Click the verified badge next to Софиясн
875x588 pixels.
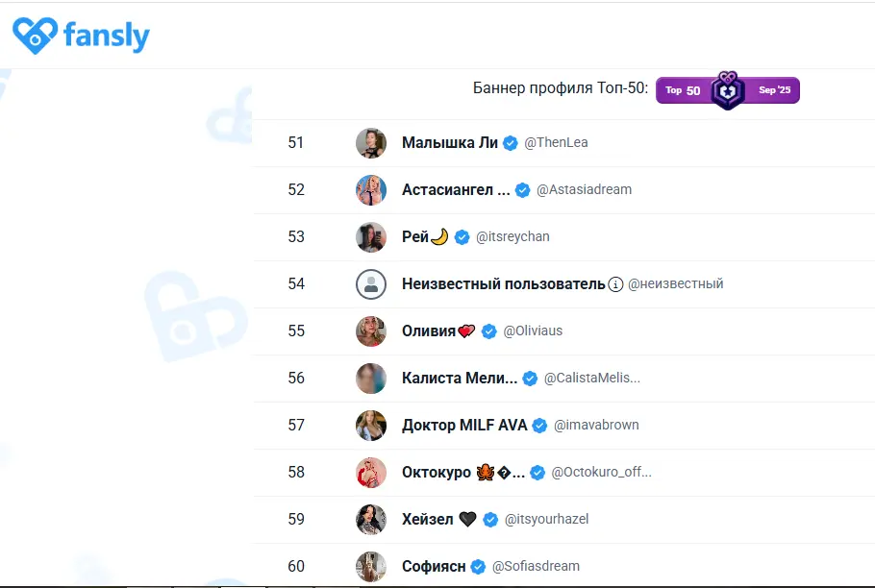[477, 566]
